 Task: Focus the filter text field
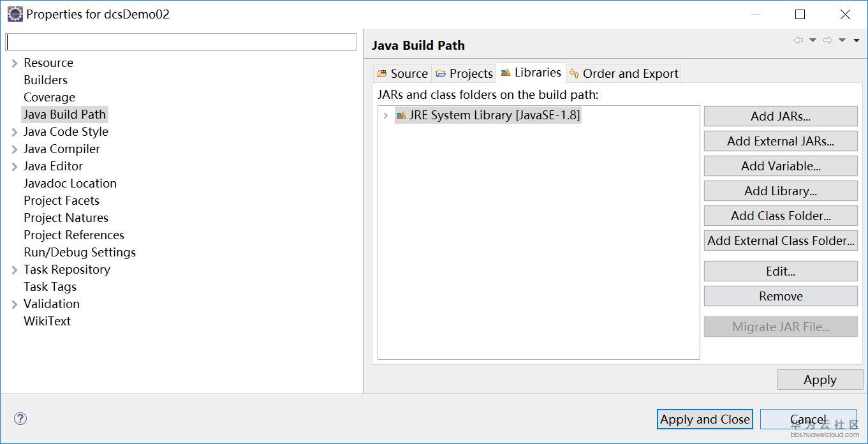point(181,42)
